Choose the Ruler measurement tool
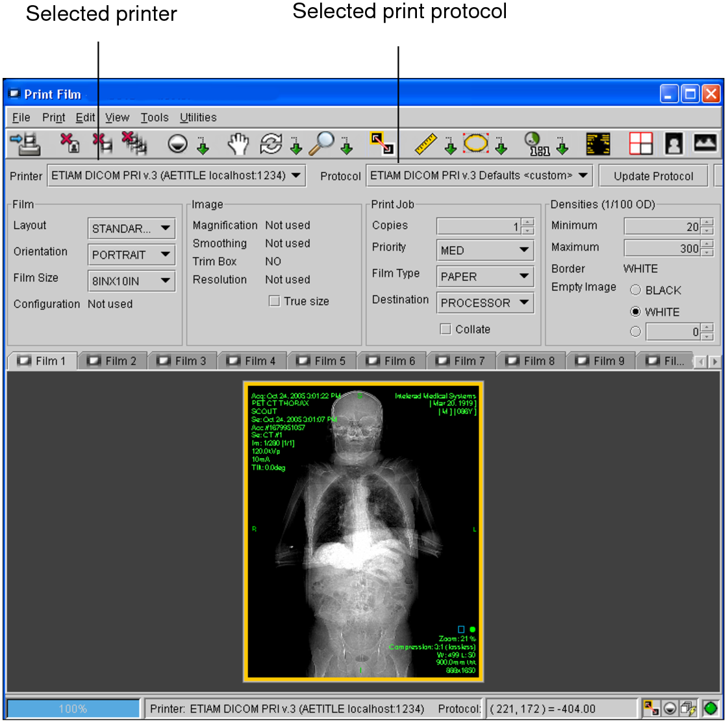The height and width of the screenshot is (723, 728). pyautogui.click(x=425, y=144)
